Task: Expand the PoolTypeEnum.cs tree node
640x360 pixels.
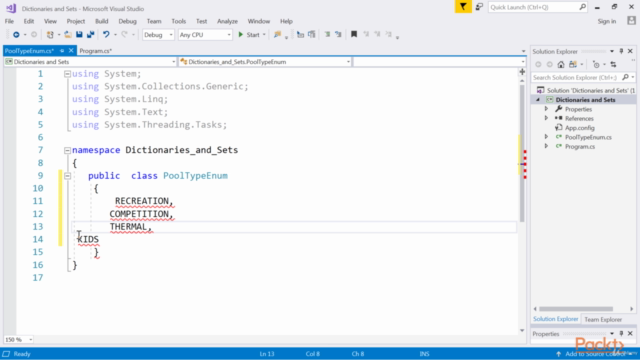Action: (546, 137)
